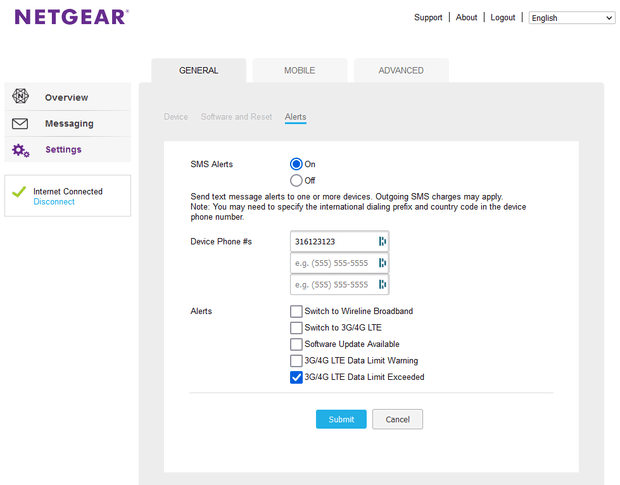Click the Messaging envelope icon
This screenshot has height=485, width=620.
coord(20,124)
